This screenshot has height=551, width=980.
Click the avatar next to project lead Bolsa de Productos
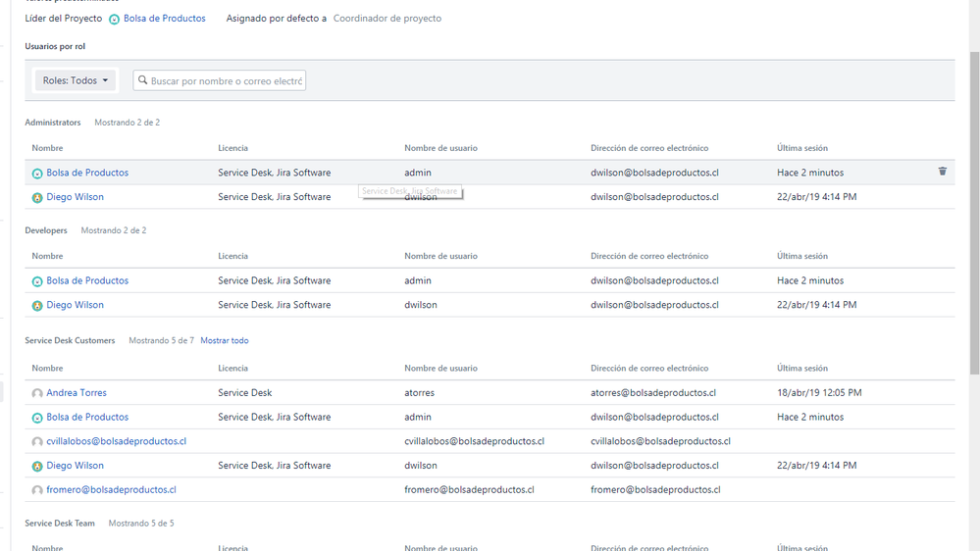click(115, 20)
